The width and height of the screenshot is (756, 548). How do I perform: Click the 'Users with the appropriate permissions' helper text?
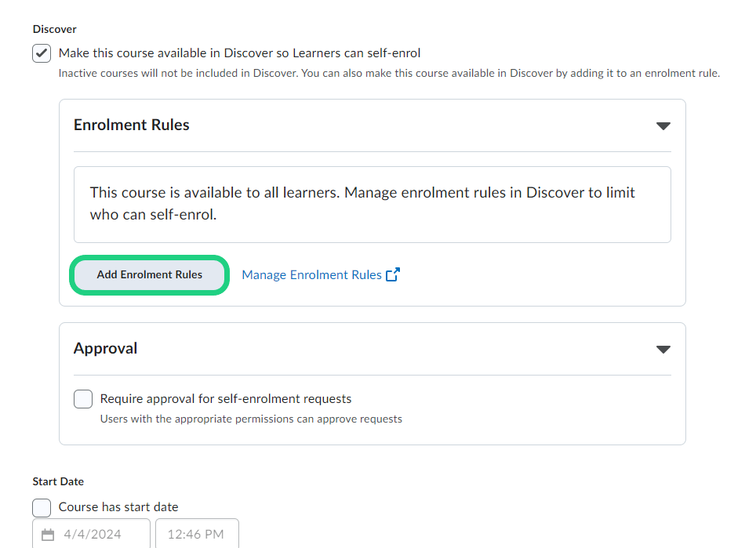click(x=251, y=419)
